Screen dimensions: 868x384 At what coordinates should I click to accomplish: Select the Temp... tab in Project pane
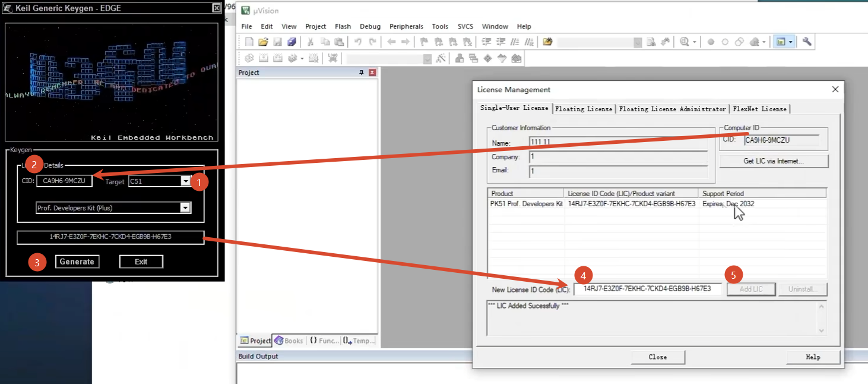click(359, 341)
